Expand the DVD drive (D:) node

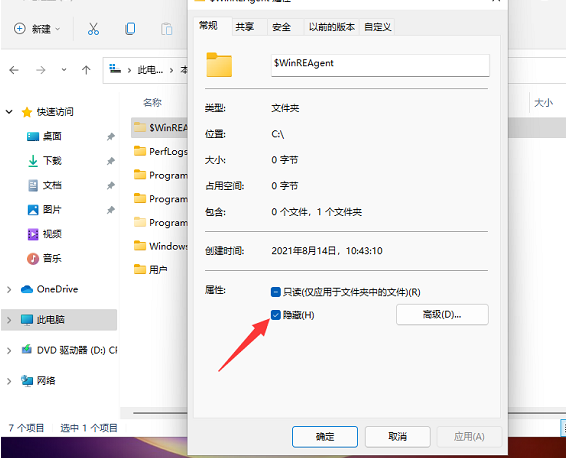pyautogui.click(x=9, y=351)
